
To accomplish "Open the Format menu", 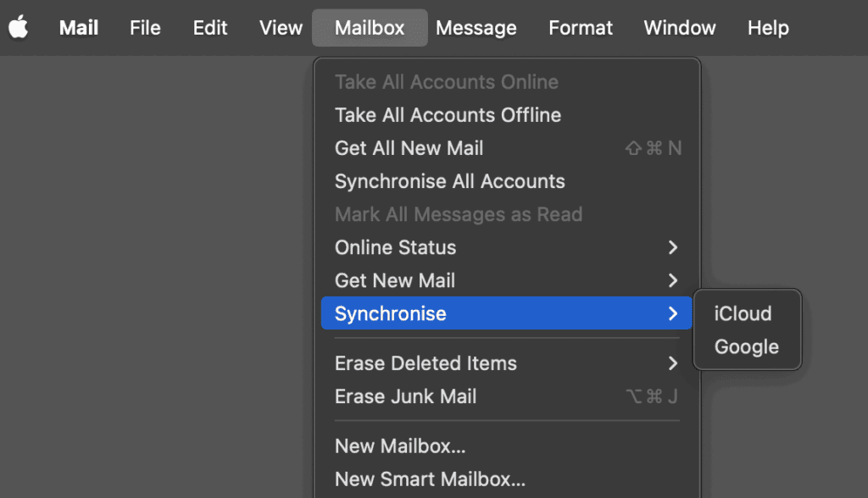I will pos(580,27).
